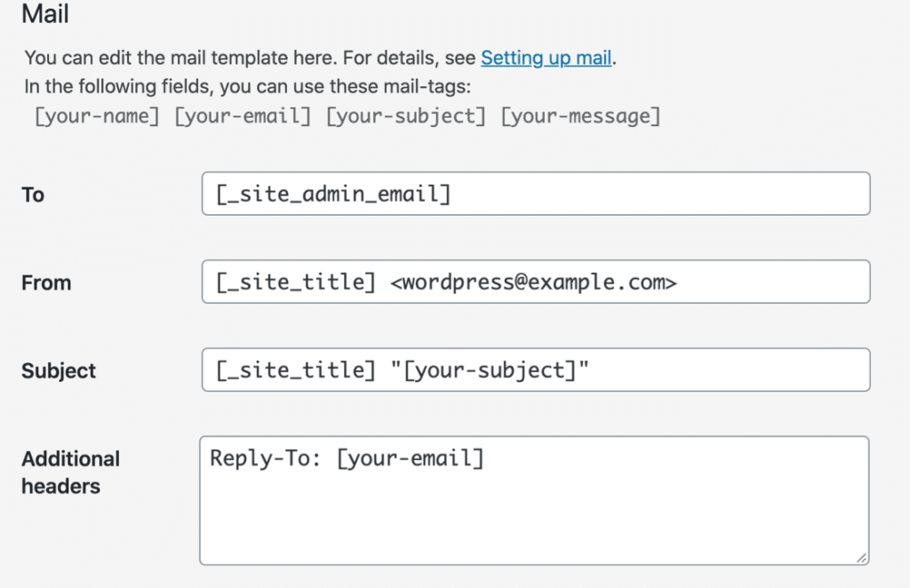Image resolution: width=910 pixels, height=588 pixels.
Task: Open the Setting up mail link
Action: click(547, 58)
